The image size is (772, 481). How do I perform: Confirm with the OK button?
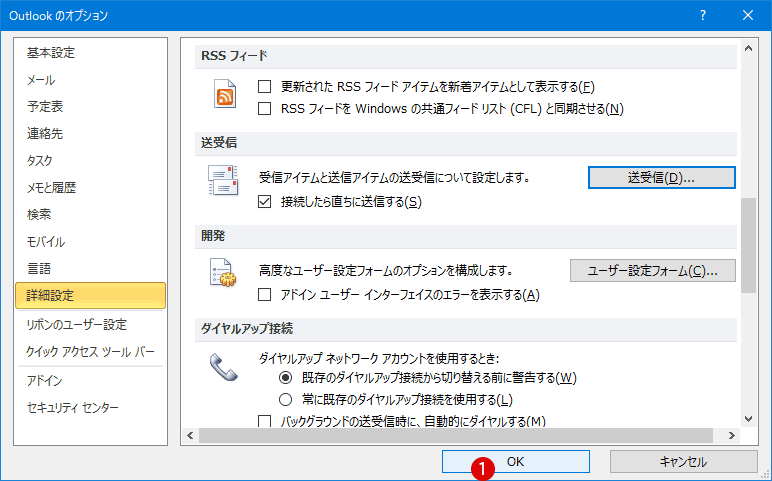[515, 462]
